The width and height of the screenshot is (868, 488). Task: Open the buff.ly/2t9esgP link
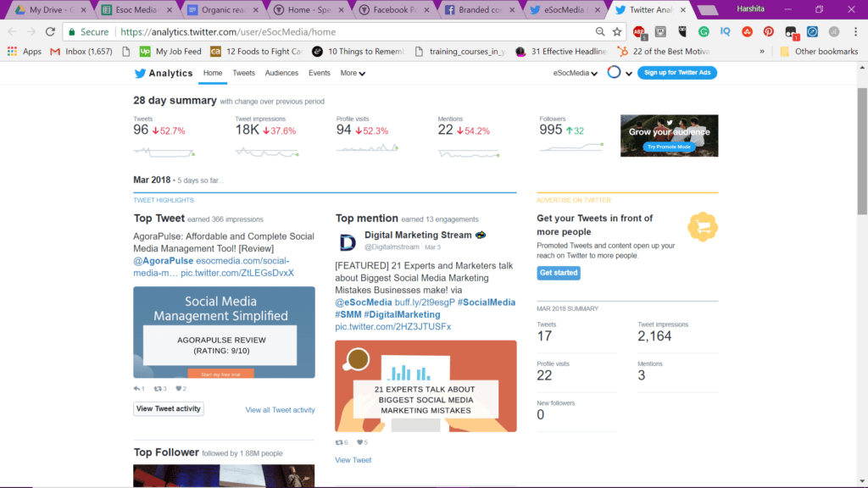[425, 302]
